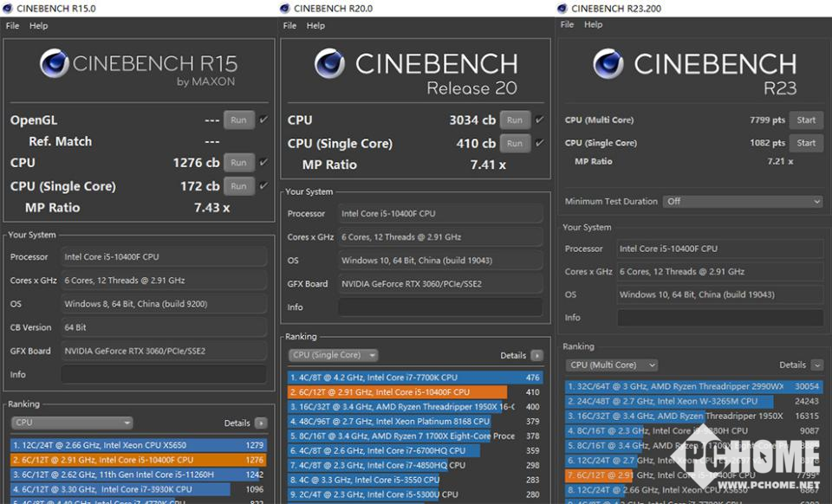This screenshot has height=504, width=832.
Task: Click the R15 ranking Details arrow icon
Action: pos(261,423)
